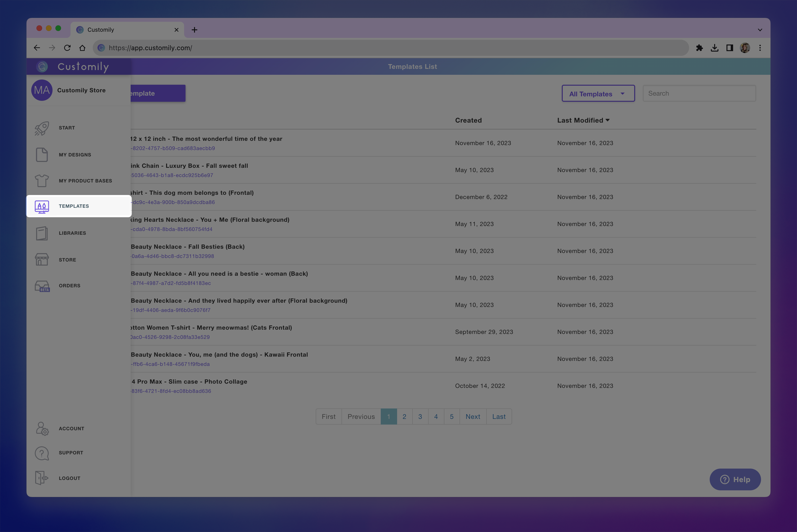Screen dimensions: 797x532
Task: Click the Templates monitor icon
Action: [x=42, y=206]
